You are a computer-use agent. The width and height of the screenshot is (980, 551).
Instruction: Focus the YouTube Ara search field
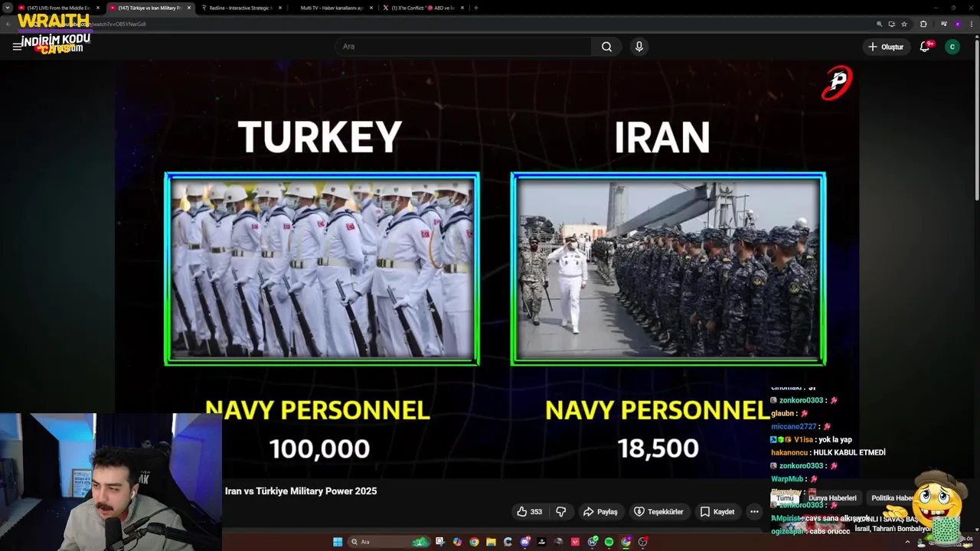click(x=463, y=47)
